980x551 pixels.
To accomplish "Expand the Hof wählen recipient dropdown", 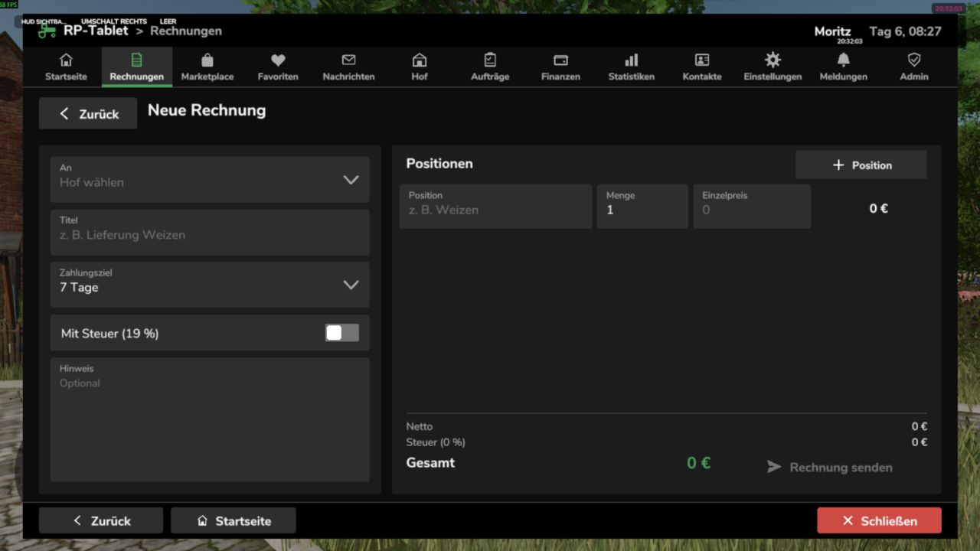I will pos(210,180).
